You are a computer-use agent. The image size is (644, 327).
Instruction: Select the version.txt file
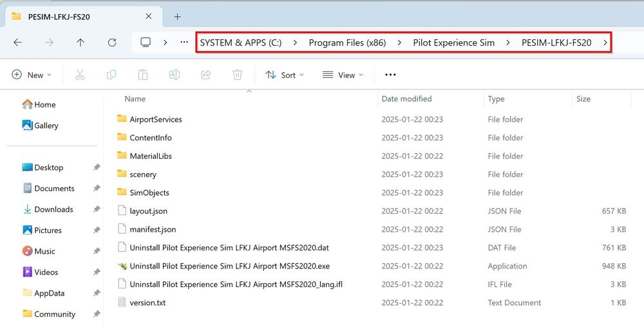click(x=148, y=303)
